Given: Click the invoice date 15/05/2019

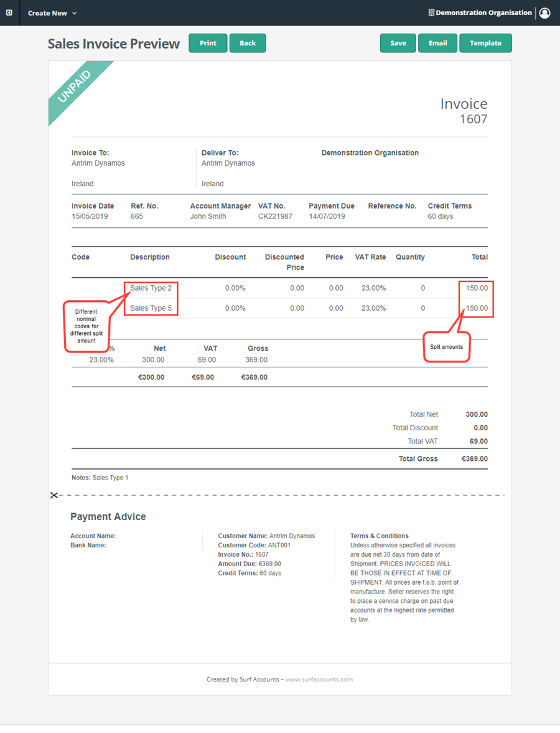Looking at the screenshot, I should pyautogui.click(x=90, y=217).
